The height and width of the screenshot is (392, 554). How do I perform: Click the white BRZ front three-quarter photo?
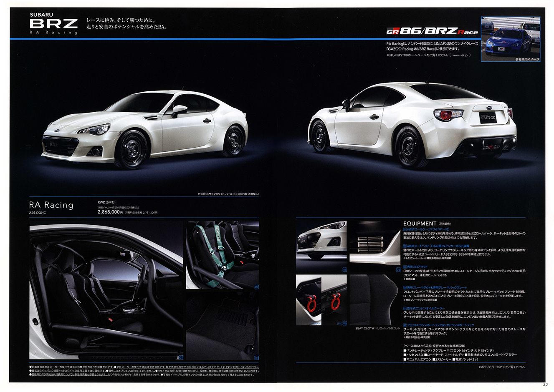[x=144, y=130]
